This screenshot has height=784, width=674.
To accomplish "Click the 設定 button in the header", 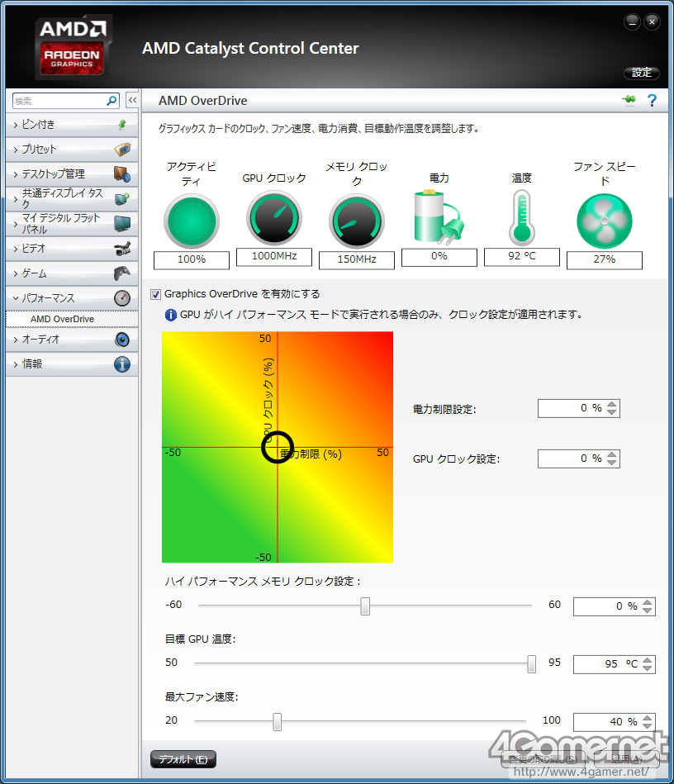I will [642, 73].
